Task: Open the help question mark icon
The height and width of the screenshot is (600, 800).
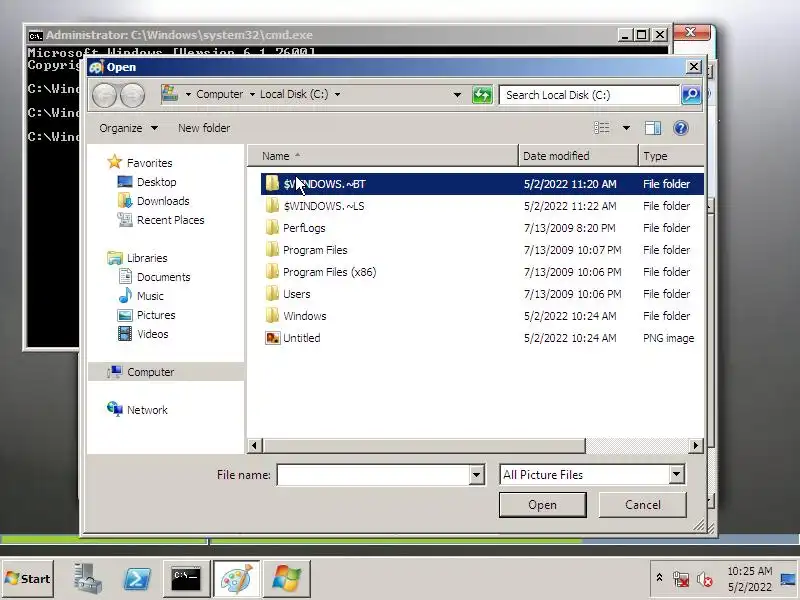Action: (x=681, y=128)
